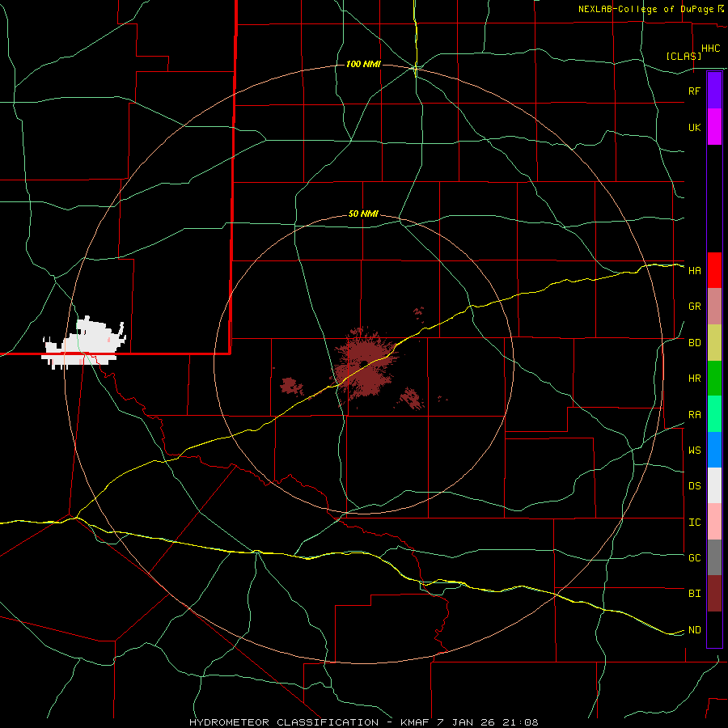This screenshot has width=728, height=728.
Task: Click the BI legend label
Action: click(694, 594)
